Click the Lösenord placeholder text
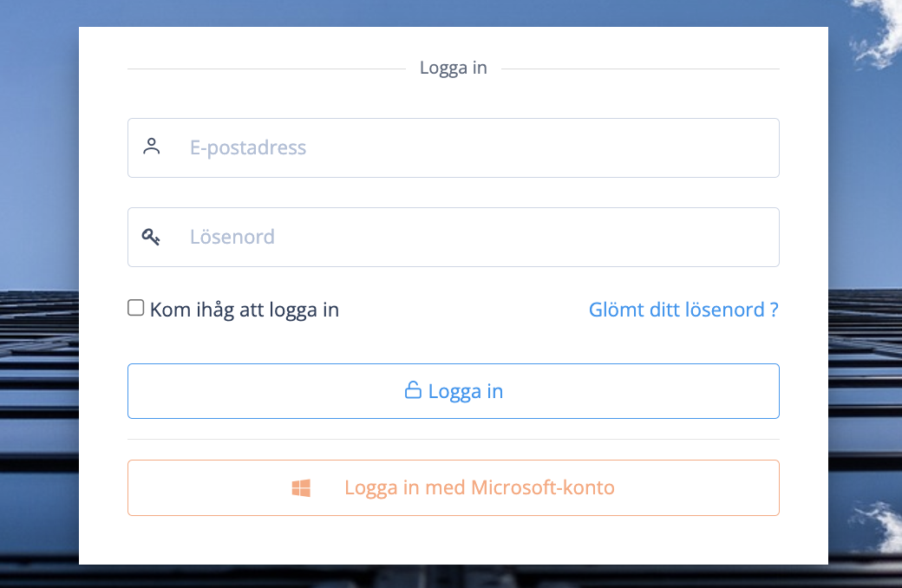 pos(232,237)
